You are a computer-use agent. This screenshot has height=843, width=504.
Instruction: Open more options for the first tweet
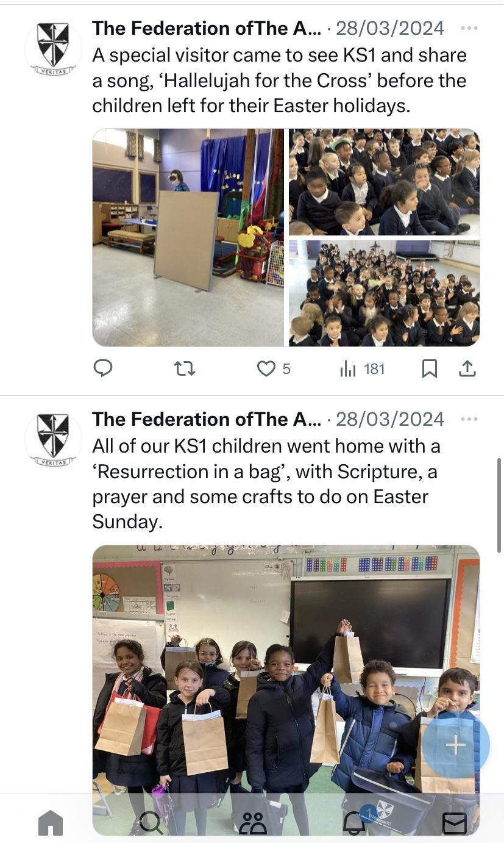pyautogui.click(x=469, y=28)
